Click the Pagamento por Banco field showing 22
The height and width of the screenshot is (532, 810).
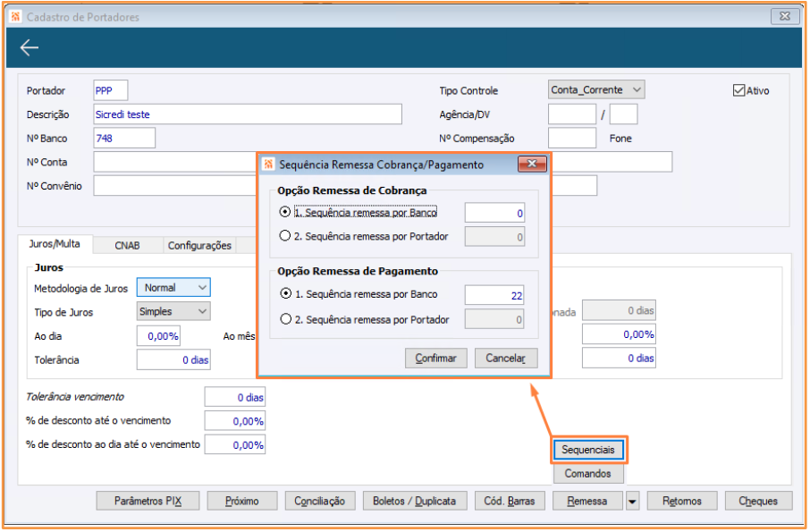pos(494,295)
